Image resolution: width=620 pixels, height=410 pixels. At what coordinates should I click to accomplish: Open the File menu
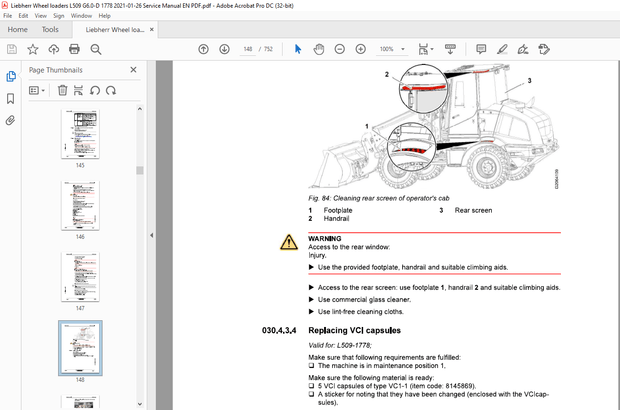8,16
